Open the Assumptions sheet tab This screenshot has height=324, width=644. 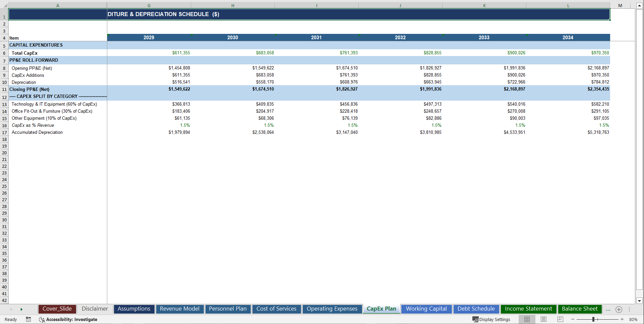(x=134, y=309)
